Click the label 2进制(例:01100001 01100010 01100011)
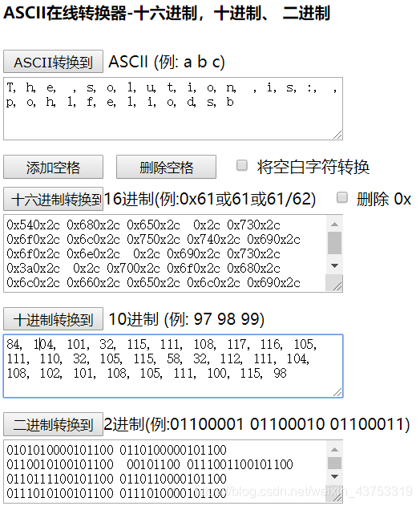 click(256, 424)
